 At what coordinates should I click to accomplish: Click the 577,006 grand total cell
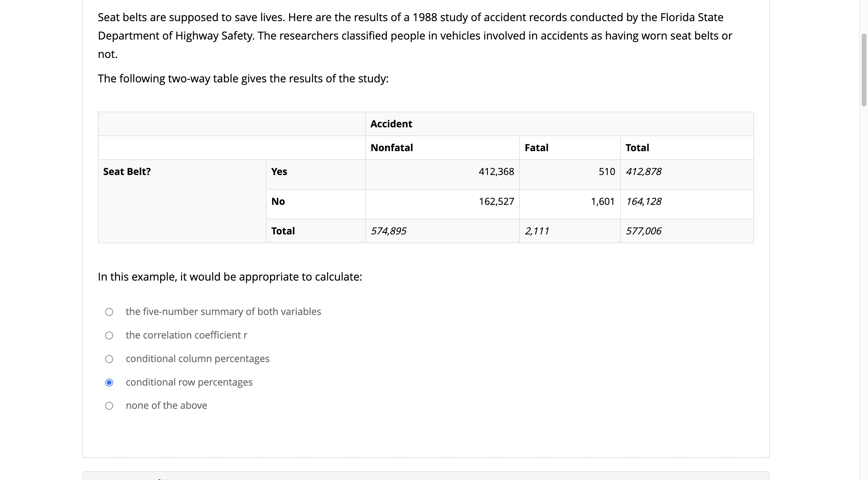tap(687, 231)
